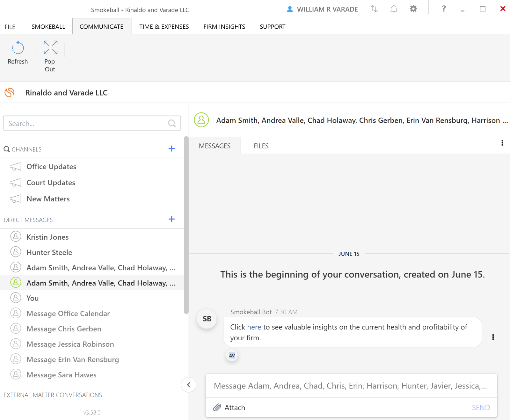Open the sync arrows icon
The width and height of the screenshot is (510, 420).
(374, 9)
